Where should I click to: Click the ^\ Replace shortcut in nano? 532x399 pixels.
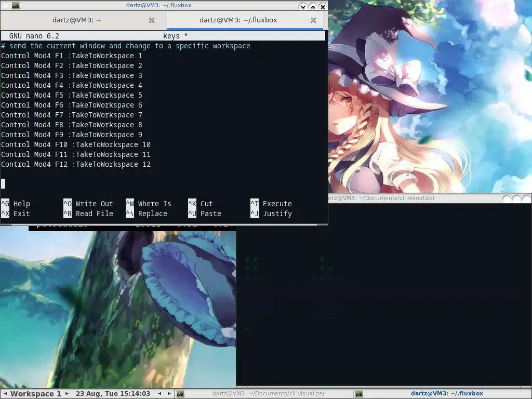pos(147,214)
